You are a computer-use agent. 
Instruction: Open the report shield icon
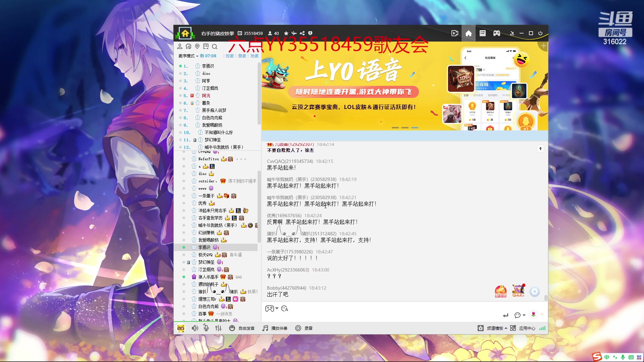click(310, 33)
